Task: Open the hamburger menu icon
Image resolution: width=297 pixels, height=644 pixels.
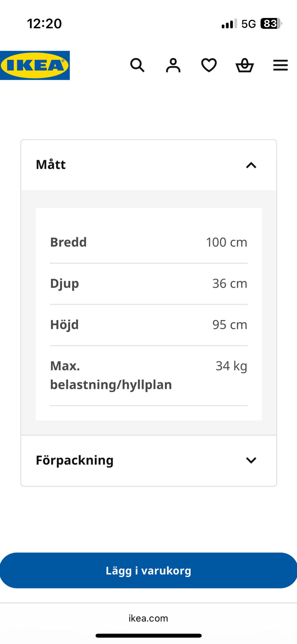Action: 281,65
